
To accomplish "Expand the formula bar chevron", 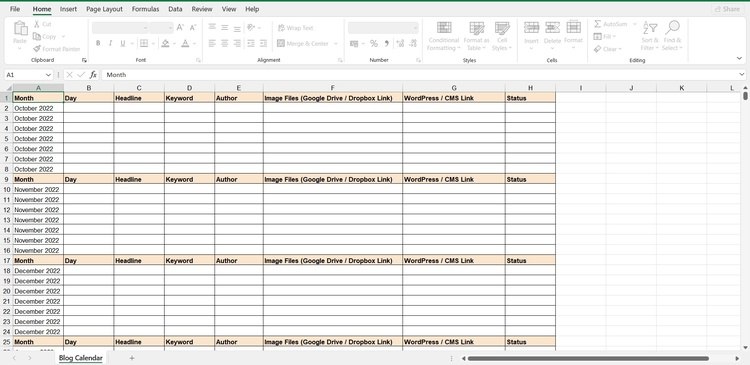I will 742,75.
